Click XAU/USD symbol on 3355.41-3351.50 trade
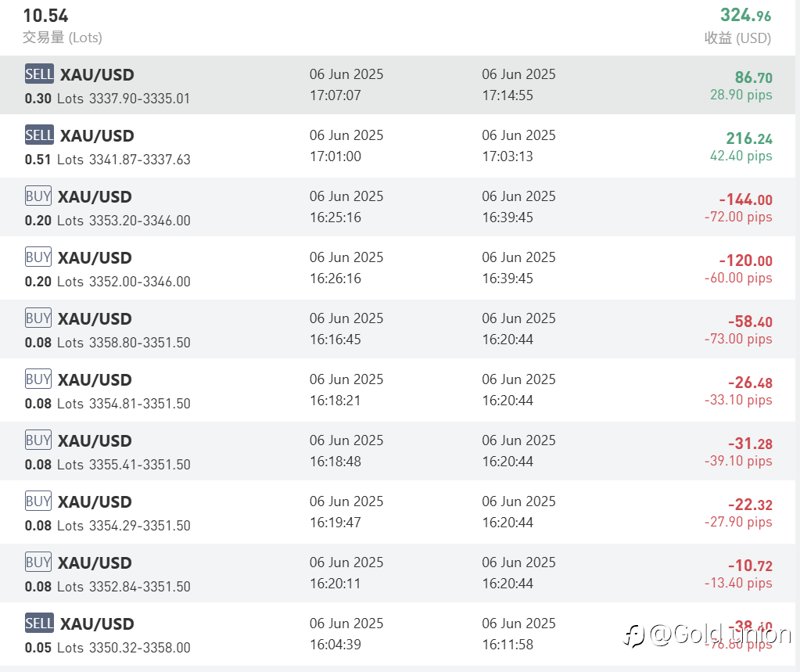Screen dimensions: 800x672 pos(95,441)
